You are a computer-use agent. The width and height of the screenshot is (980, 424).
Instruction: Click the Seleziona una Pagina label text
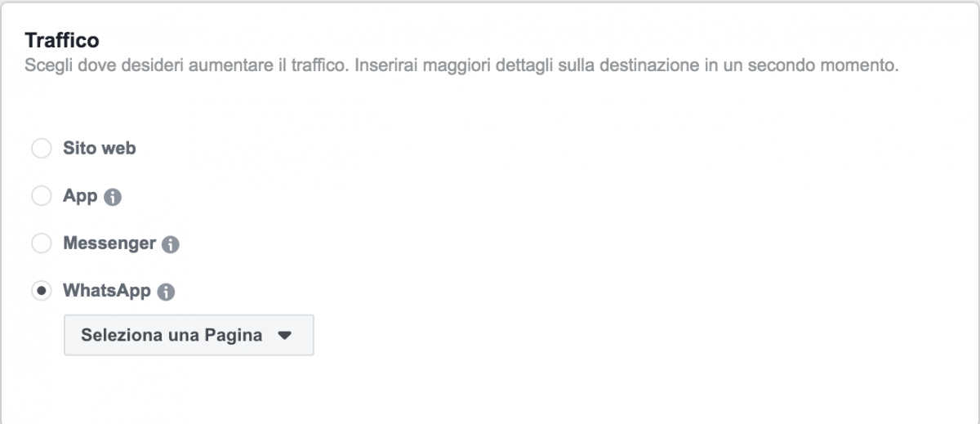(171, 335)
